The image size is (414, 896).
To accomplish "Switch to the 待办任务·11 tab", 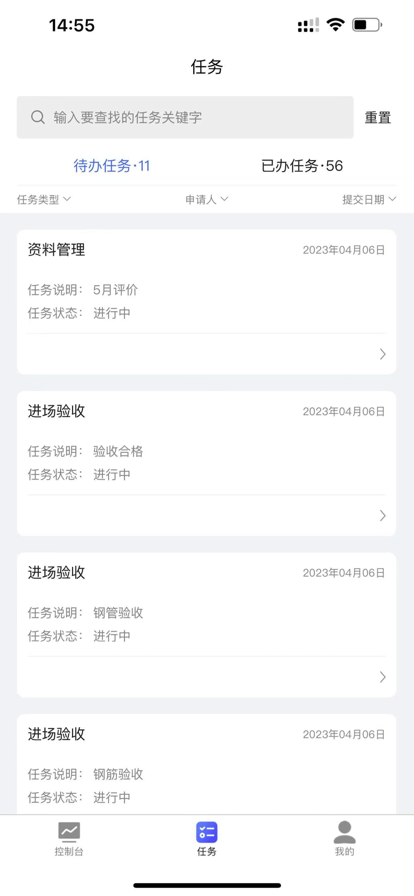I will pyautogui.click(x=112, y=166).
